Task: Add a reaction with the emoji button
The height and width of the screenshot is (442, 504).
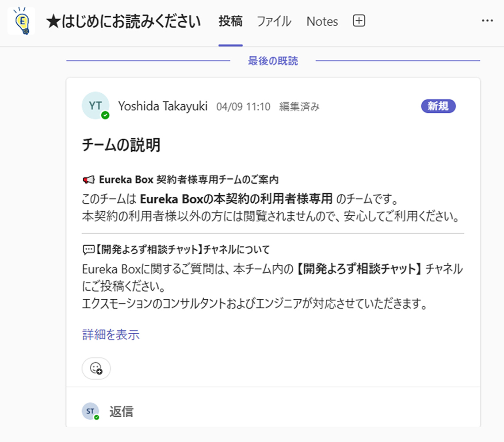Action: pos(96,368)
